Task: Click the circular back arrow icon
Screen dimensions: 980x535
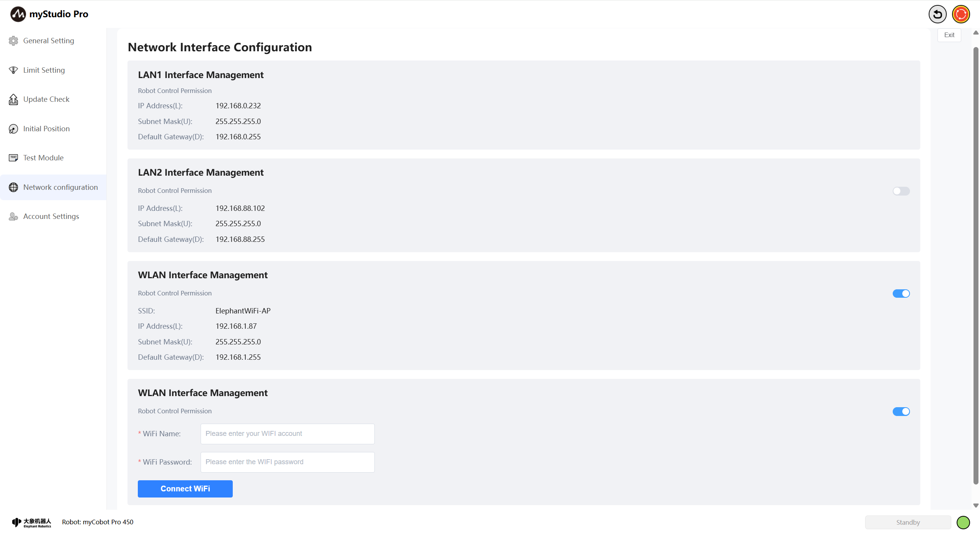Action: click(938, 15)
